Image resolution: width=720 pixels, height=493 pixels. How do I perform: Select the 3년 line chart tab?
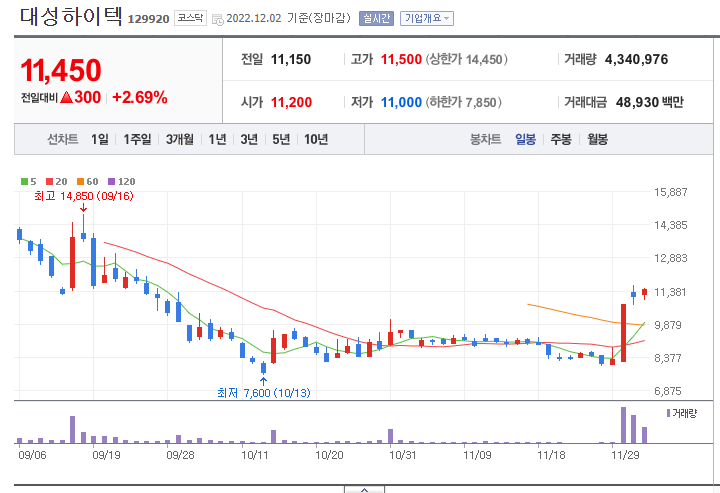click(249, 139)
